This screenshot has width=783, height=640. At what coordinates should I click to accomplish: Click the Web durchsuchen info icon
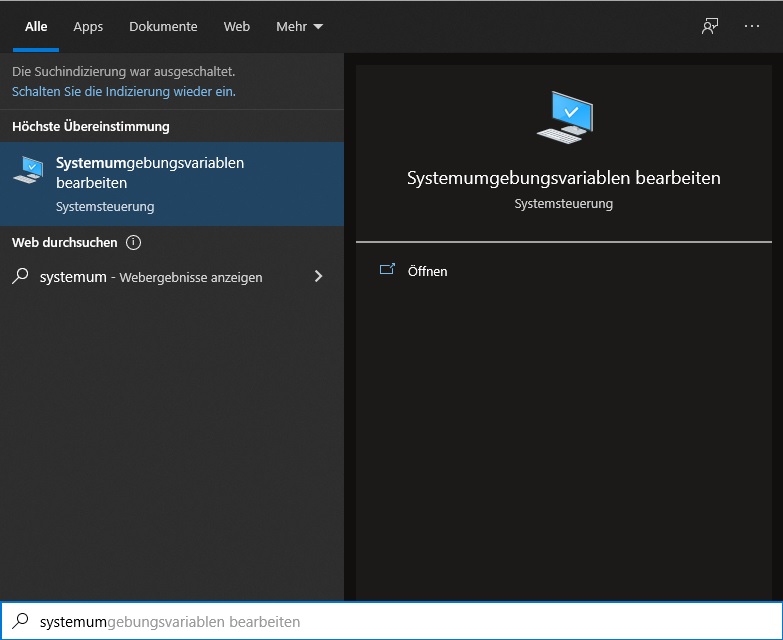[x=133, y=243]
